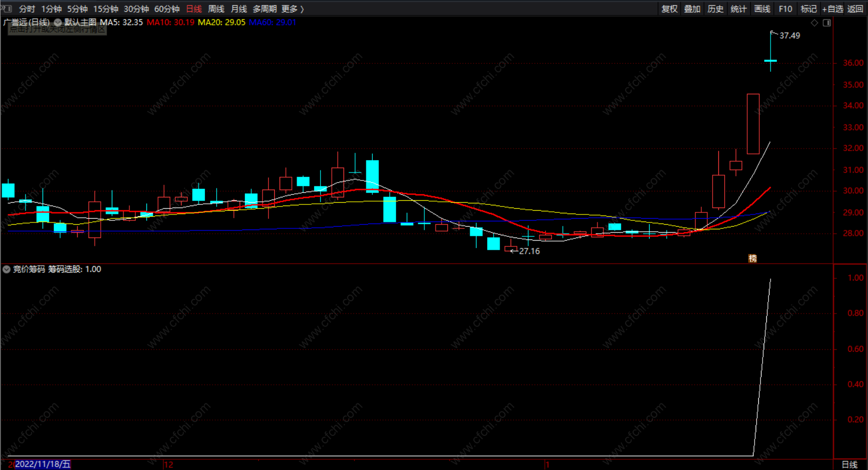Open the 复权 adjustment option
The height and width of the screenshot is (470, 868).
[669, 9]
